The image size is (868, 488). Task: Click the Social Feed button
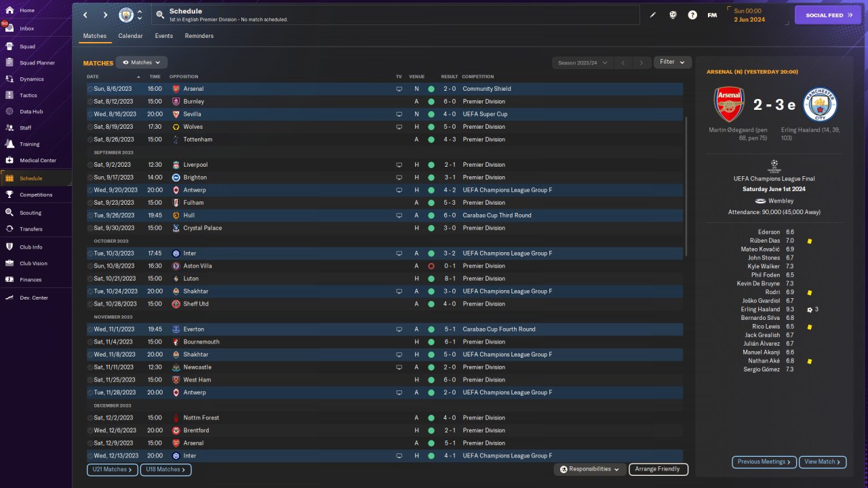pyautogui.click(x=827, y=15)
